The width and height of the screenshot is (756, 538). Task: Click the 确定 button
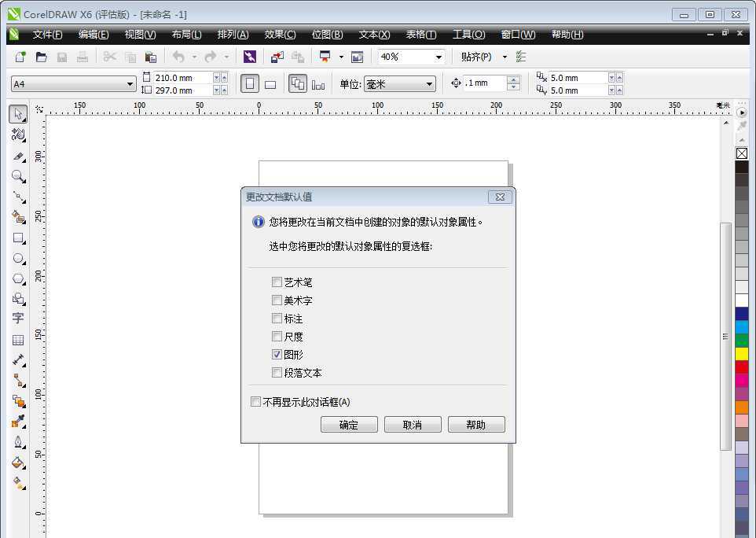[x=348, y=424]
